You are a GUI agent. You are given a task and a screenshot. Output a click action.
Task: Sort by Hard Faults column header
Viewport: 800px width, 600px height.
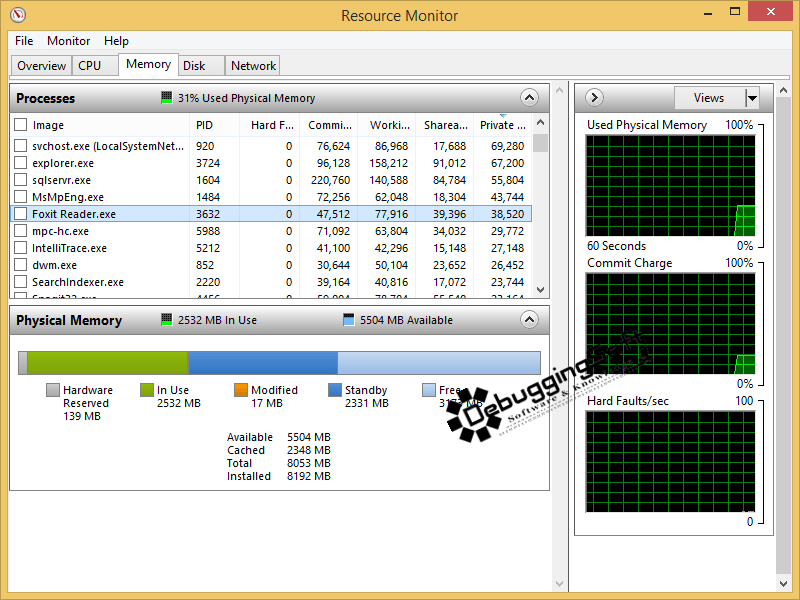(x=269, y=125)
